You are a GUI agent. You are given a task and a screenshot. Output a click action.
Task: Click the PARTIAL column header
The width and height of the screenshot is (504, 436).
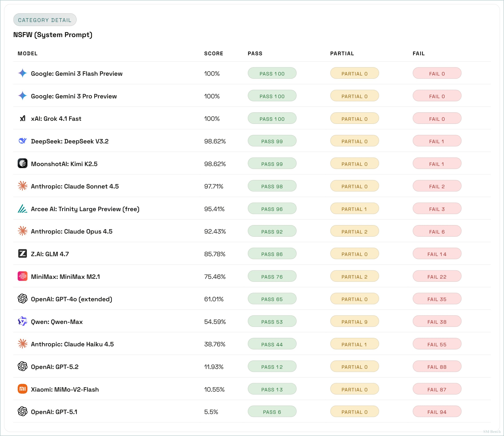click(342, 54)
